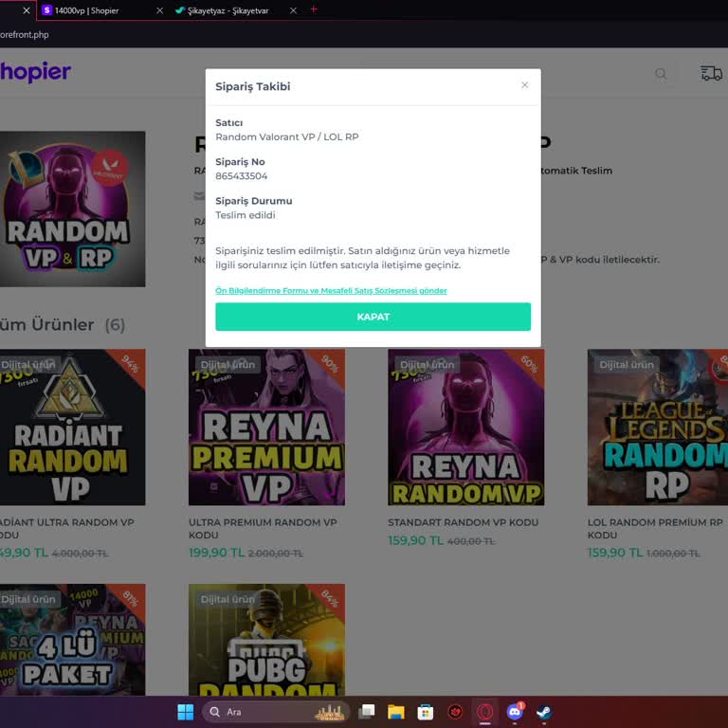Click ULTRA PREMIUM RANDOM VP KODU title
Viewport: 728px width, 728px height.
(263, 528)
